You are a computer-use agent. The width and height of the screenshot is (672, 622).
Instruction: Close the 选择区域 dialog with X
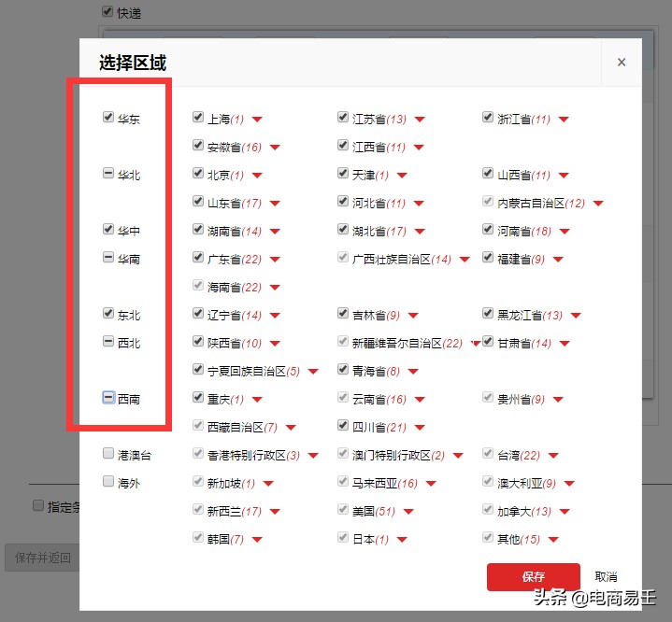coord(621,63)
